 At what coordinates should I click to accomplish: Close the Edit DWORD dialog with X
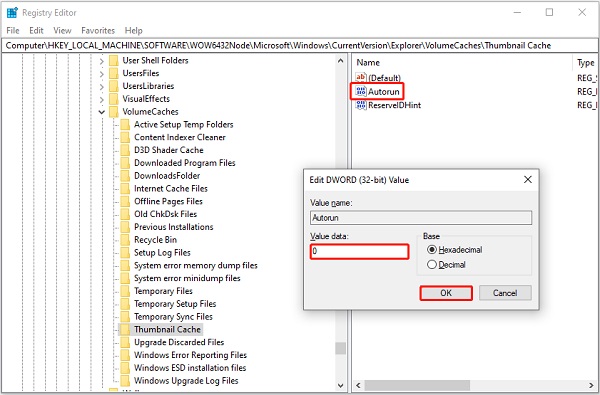(528, 179)
